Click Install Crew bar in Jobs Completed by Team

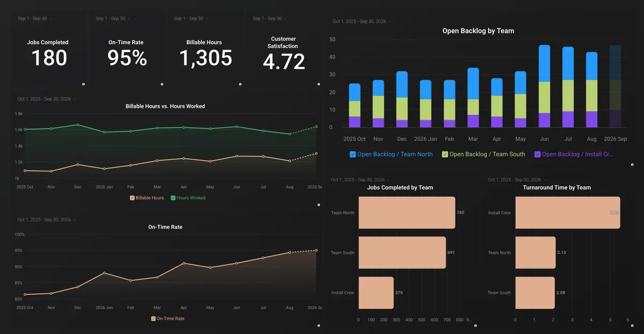pos(376,293)
